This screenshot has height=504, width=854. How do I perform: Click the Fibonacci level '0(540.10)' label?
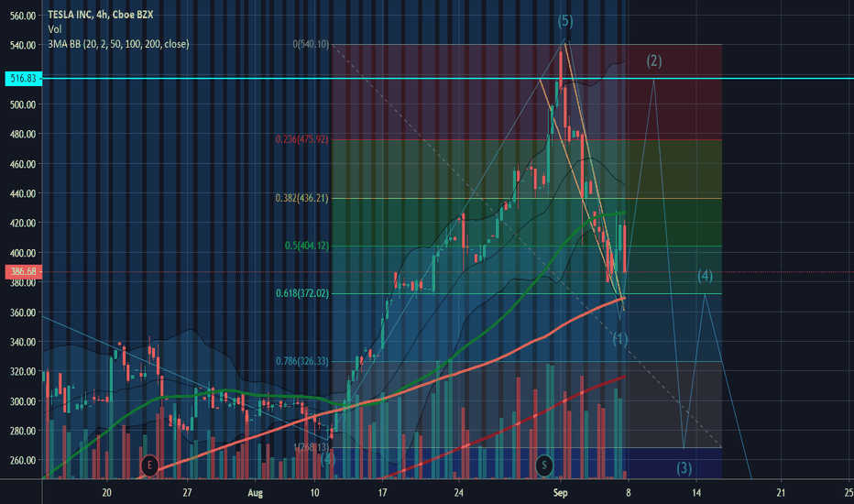pos(311,44)
